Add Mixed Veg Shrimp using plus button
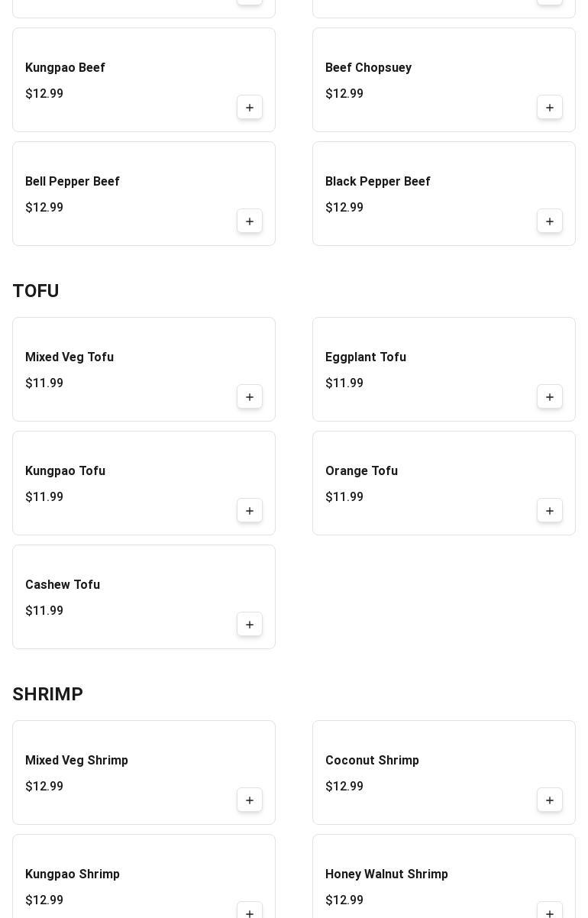The width and height of the screenshot is (588, 918). point(250,800)
